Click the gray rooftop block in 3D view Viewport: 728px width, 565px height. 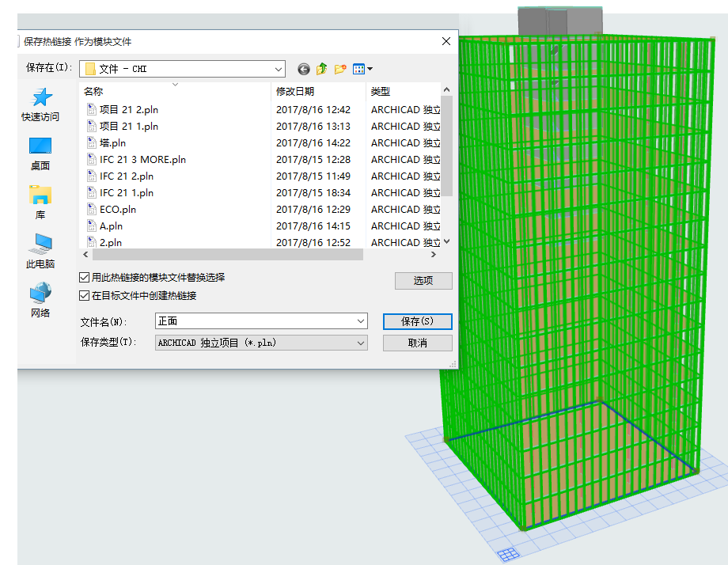click(x=560, y=21)
